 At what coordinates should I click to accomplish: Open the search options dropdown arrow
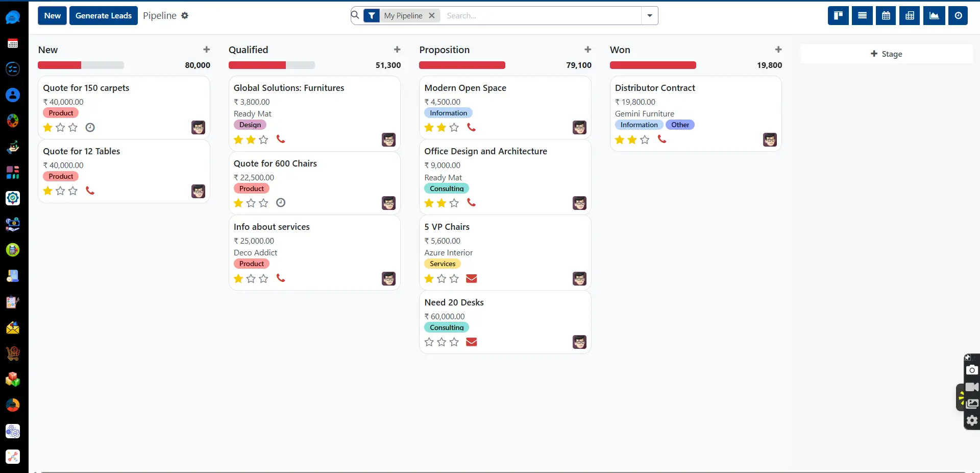tap(649, 16)
